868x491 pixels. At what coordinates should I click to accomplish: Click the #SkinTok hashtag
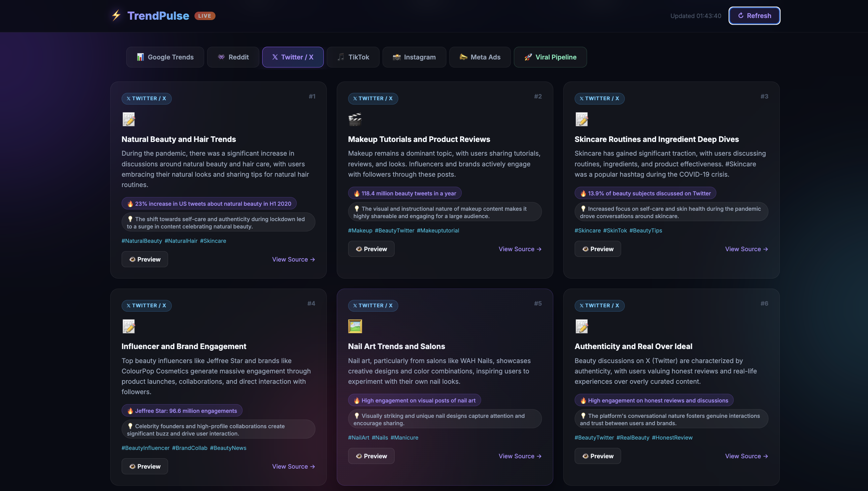[615, 230]
